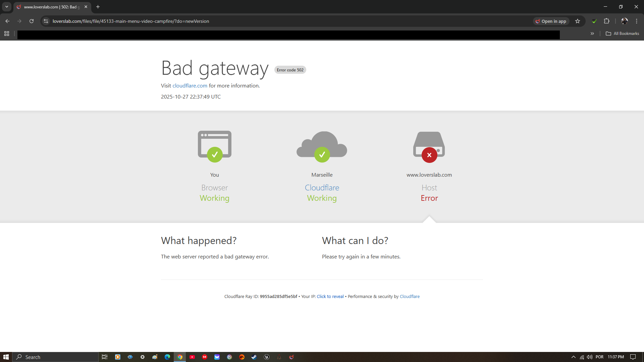
Task: Click the blue Cloudflare status link
Action: 322,188
